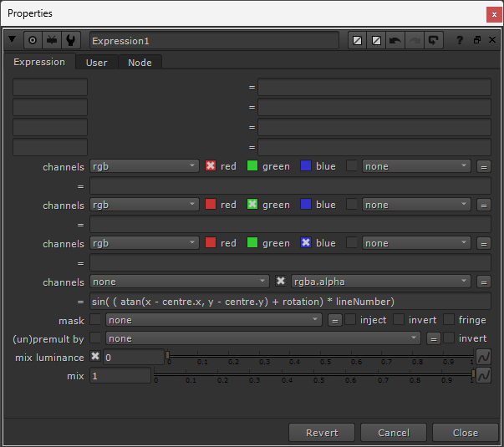The height and width of the screenshot is (447, 504).
Task: Open mix luminance animation curve menu icon
Action: click(484, 357)
